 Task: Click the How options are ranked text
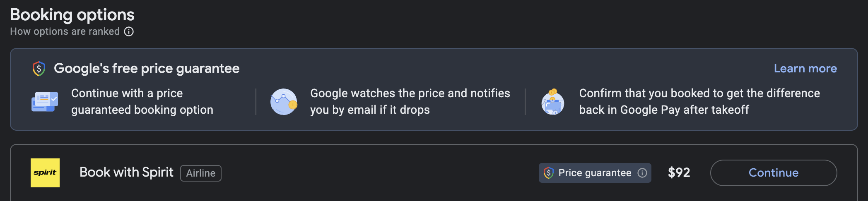[x=65, y=31]
